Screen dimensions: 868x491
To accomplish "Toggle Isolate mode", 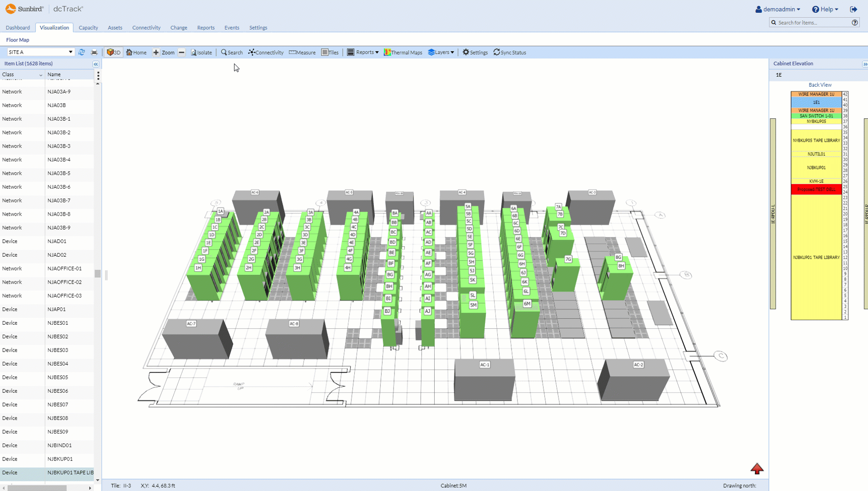I will pyautogui.click(x=201, y=53).
